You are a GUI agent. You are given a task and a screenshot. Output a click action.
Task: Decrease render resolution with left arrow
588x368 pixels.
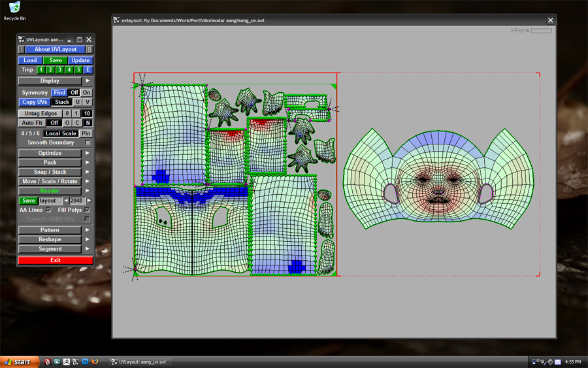tap(66, 201)
